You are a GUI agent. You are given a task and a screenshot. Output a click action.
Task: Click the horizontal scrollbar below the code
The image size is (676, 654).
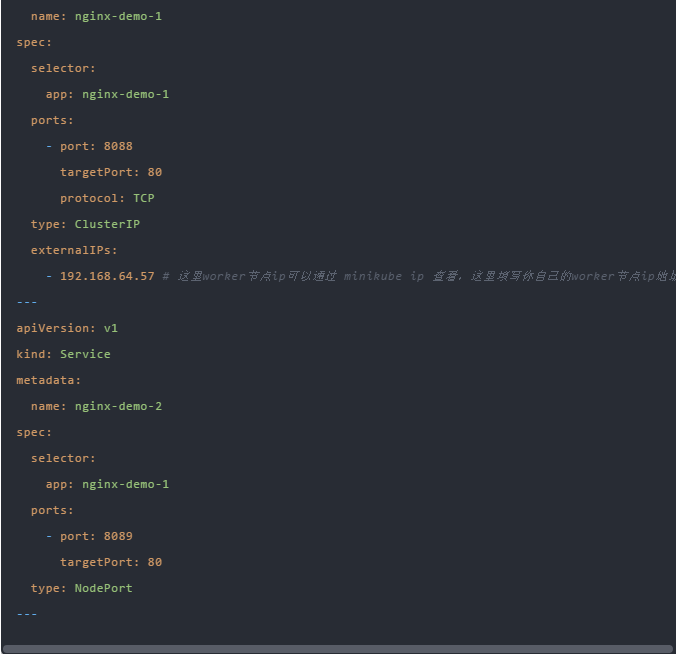click(337, 648)
